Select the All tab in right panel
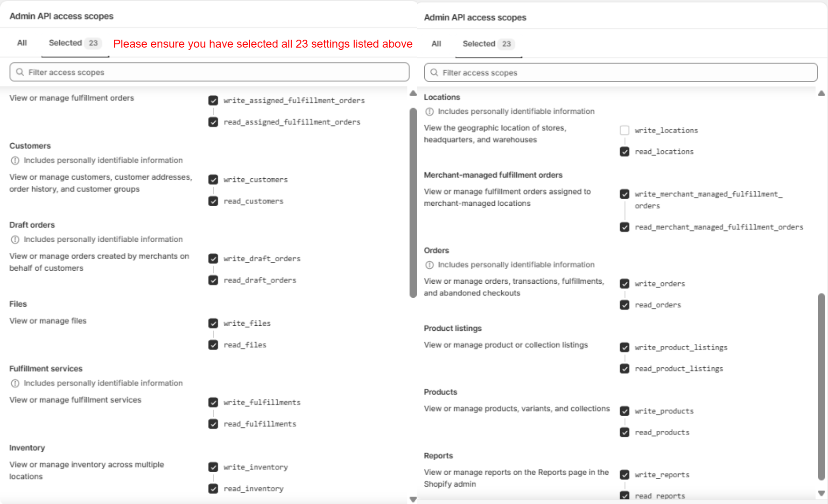The image size is (828, 504). point(436,44)
